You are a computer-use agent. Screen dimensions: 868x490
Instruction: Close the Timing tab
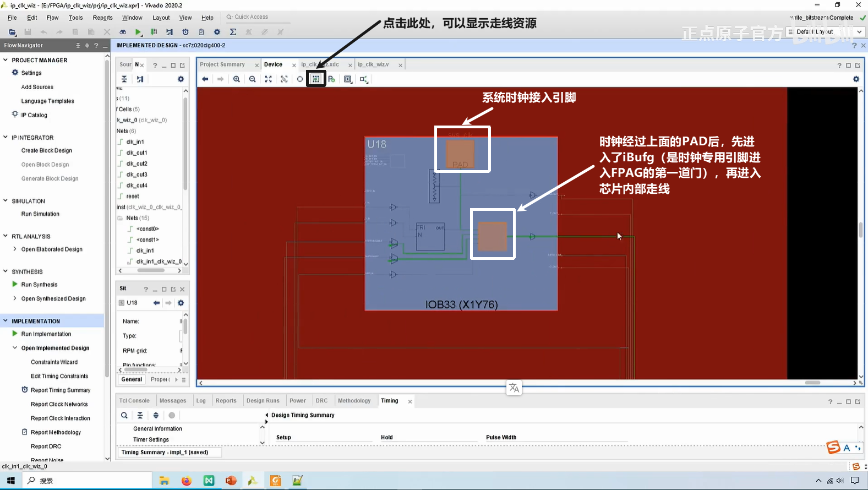410,401
